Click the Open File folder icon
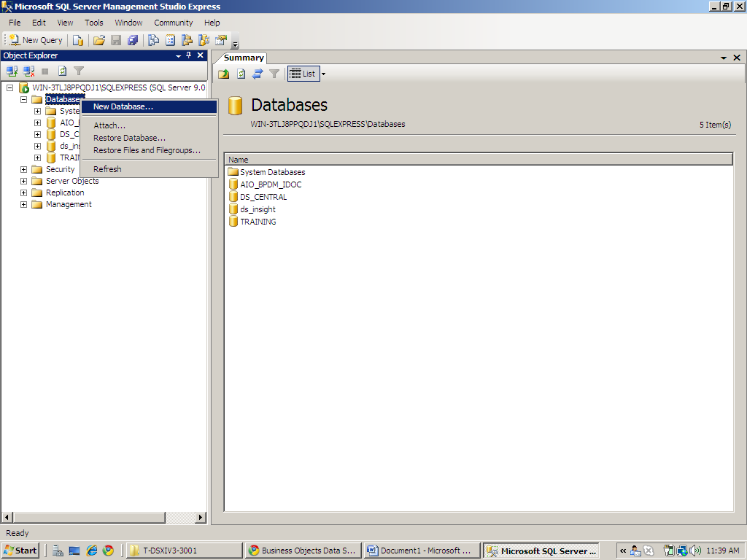 pyautogui.click(x=99, y=41)
